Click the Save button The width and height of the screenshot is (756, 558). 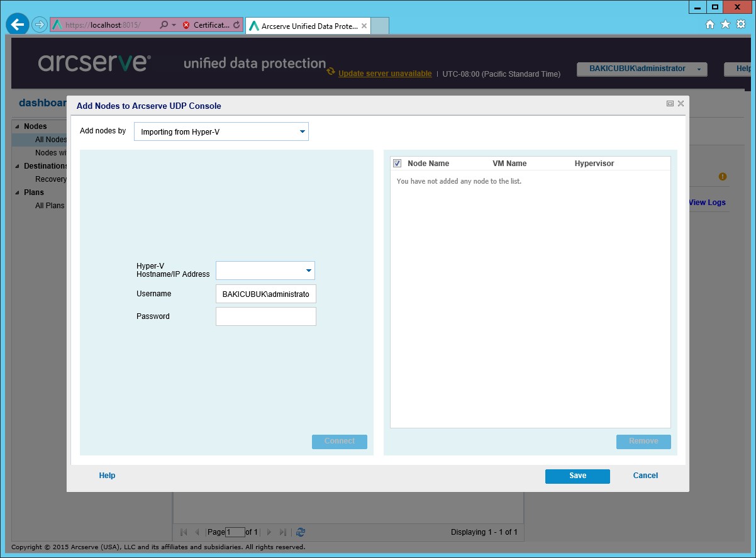coord(577,476)
